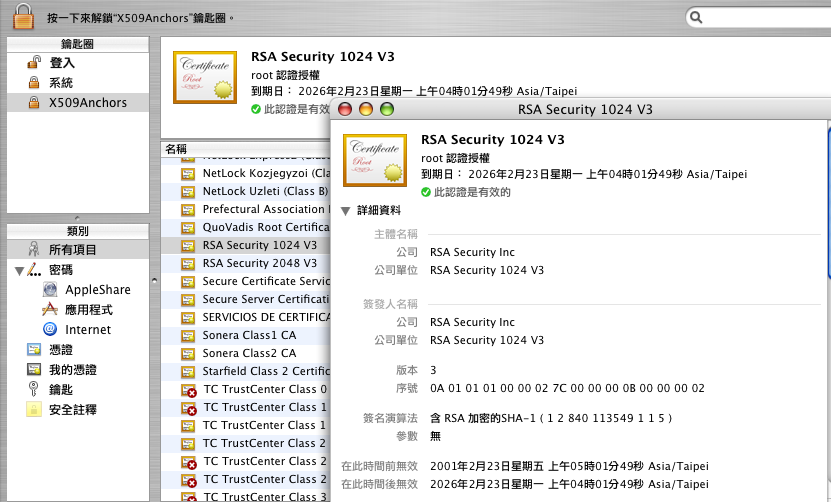Click the 鑰匙 key icon
Viewport: 831px width, 502px height.
(x=33, y=389)
